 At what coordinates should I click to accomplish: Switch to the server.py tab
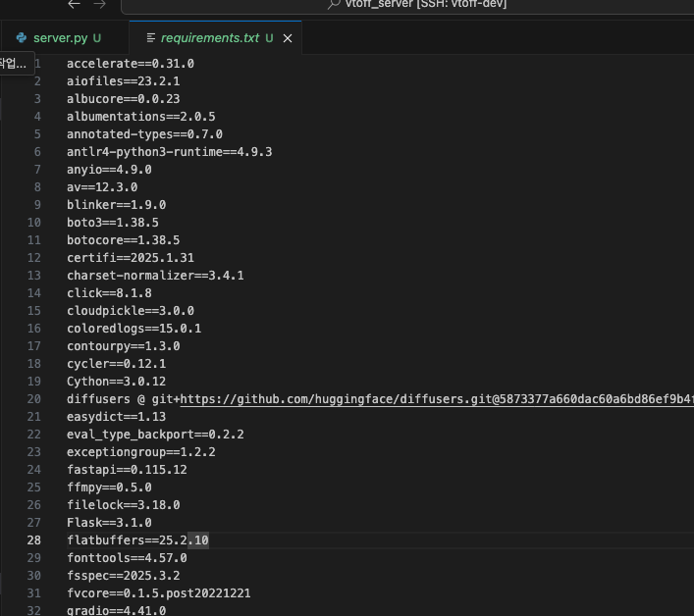click(60, 38)
